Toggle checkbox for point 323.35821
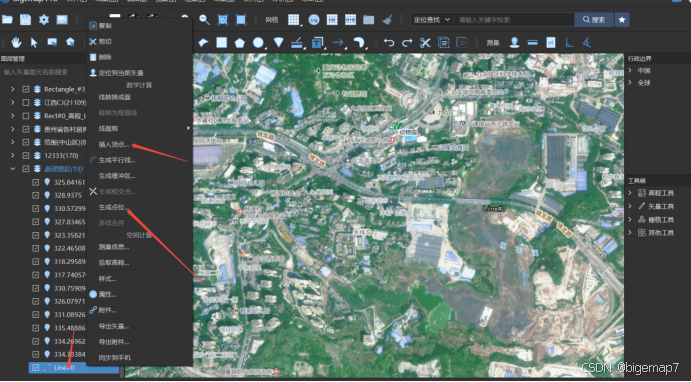 (36, 235)
